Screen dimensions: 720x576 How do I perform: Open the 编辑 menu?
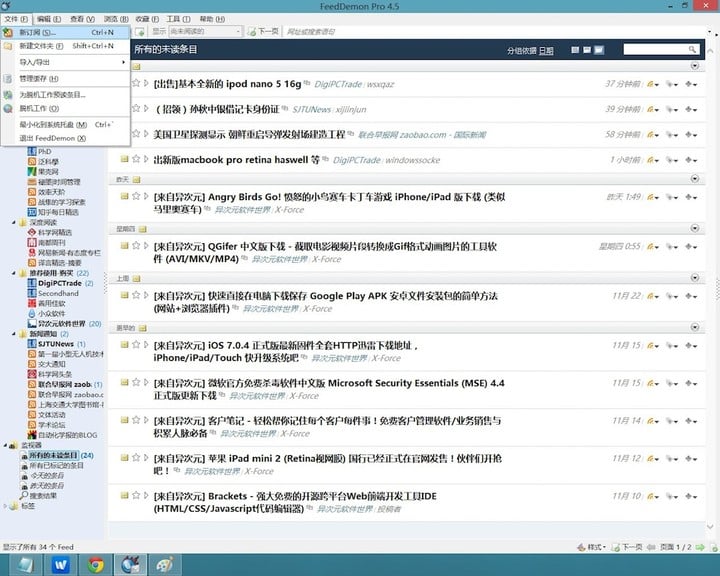pos(49,19)
